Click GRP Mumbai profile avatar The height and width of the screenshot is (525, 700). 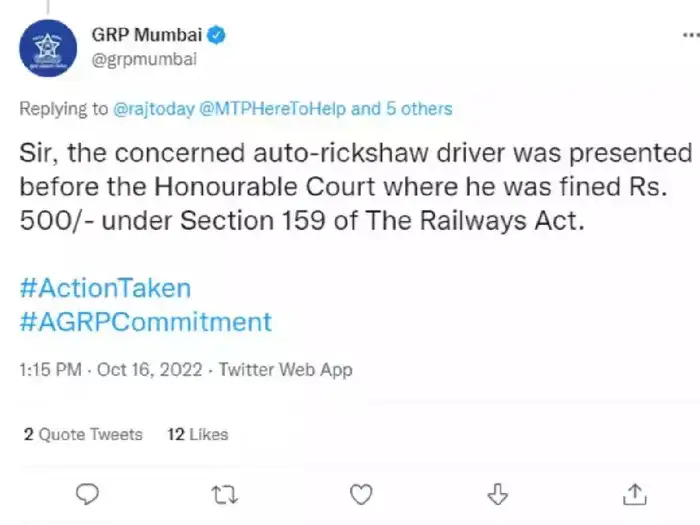(x=47, y=47)
